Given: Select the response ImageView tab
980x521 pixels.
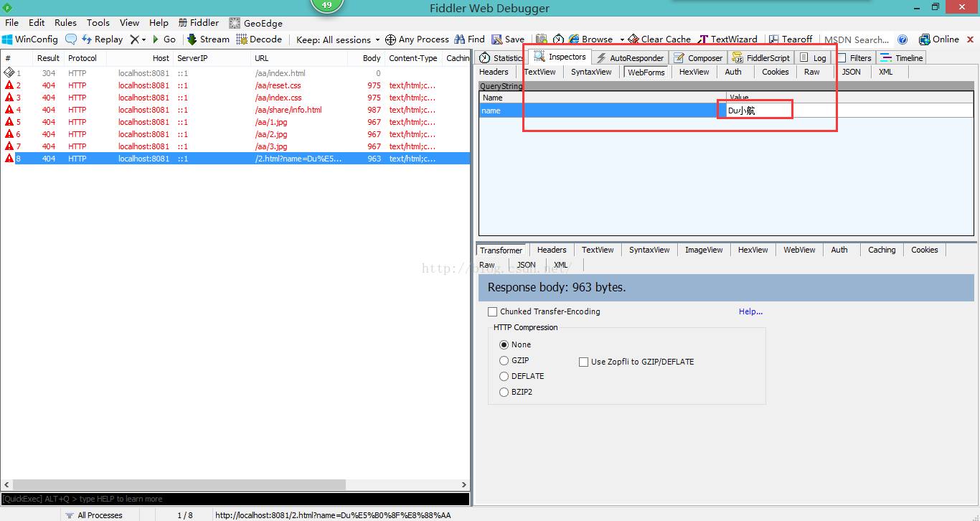Looking at the screenshot, I should coord(704,250).
